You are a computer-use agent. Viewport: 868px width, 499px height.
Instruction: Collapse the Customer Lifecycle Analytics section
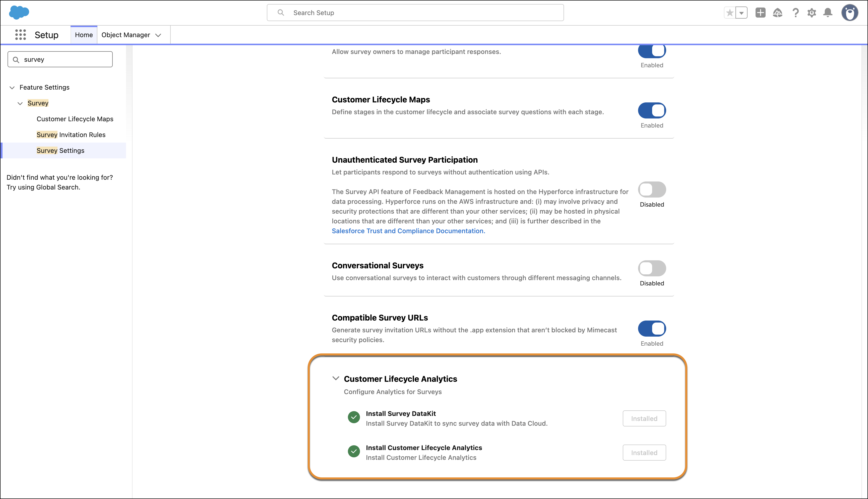coord(336,378)
